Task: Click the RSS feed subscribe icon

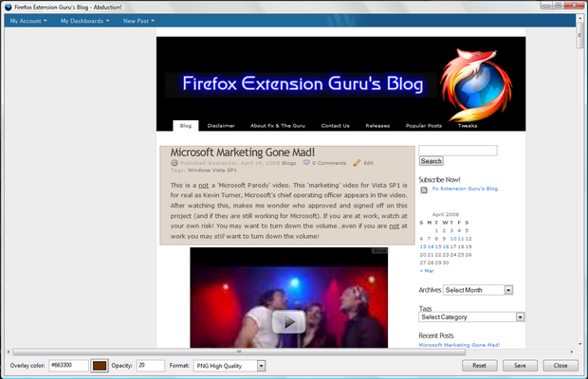Action: point(424,189)
